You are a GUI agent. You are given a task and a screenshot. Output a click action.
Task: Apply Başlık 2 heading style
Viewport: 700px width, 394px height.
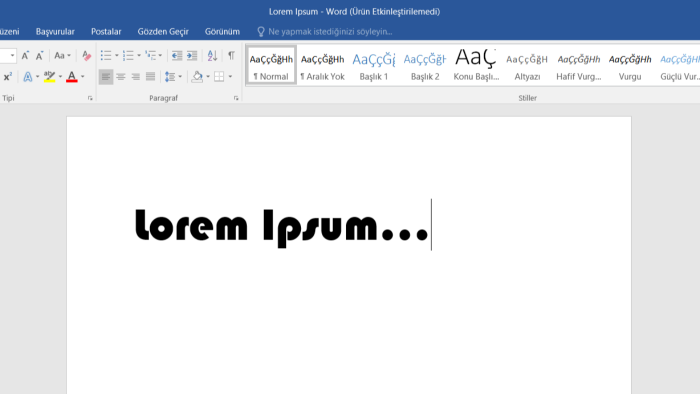tap(425, 66)
